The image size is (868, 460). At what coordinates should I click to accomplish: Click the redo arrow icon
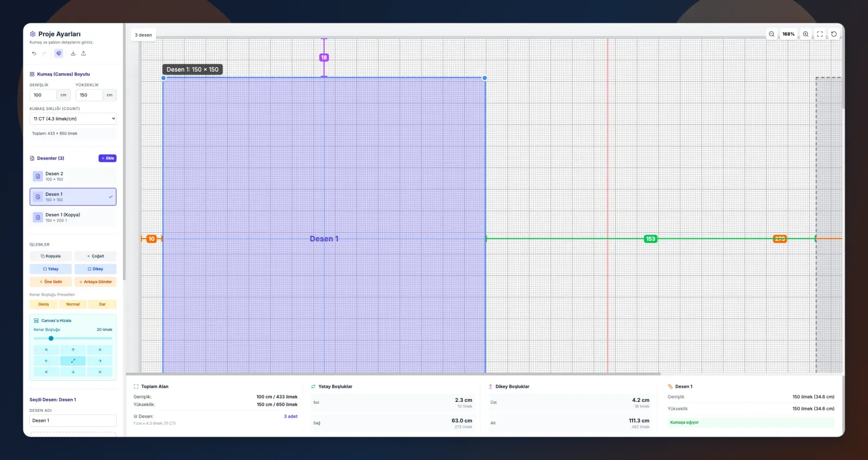point(44,53)
